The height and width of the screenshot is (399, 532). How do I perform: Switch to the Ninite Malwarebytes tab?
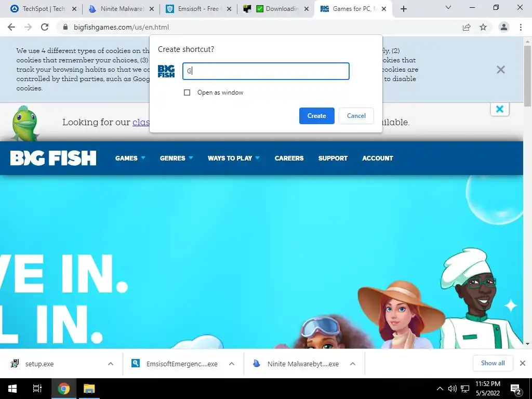click(x=122, y=9)
